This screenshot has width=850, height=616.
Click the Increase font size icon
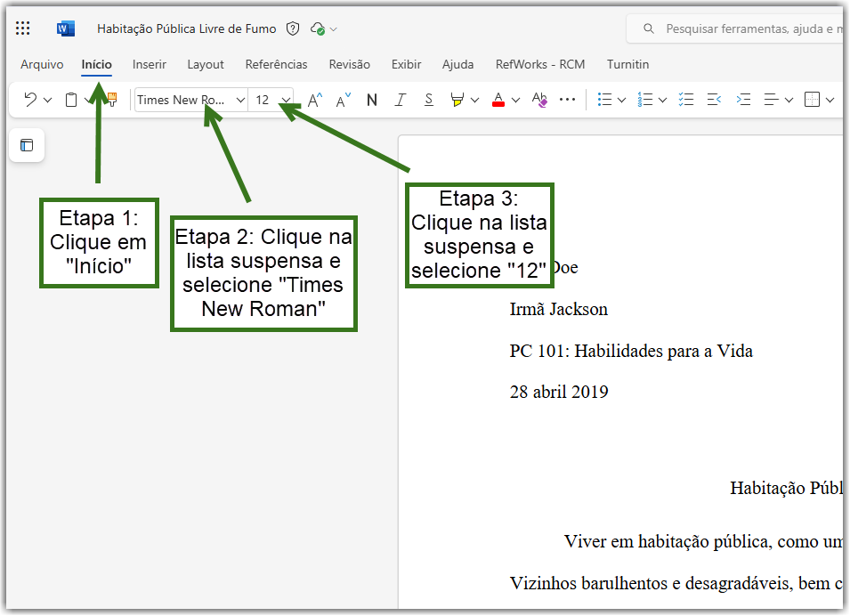[x=314, y=100]
